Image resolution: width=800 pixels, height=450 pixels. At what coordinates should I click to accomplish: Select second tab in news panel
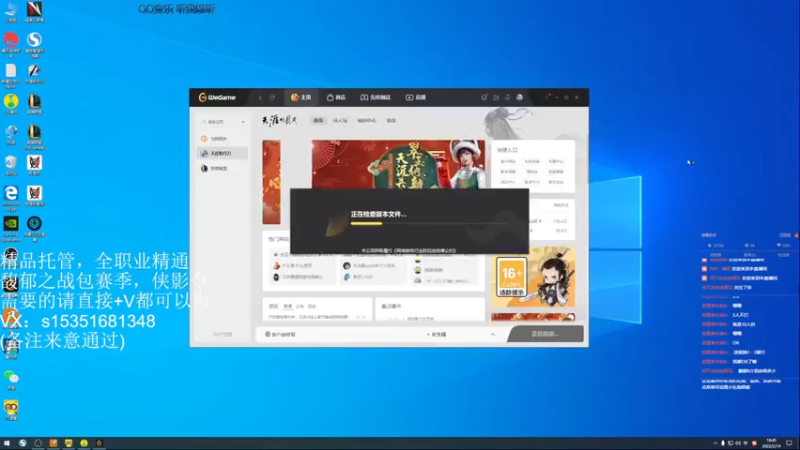(288, 306)
